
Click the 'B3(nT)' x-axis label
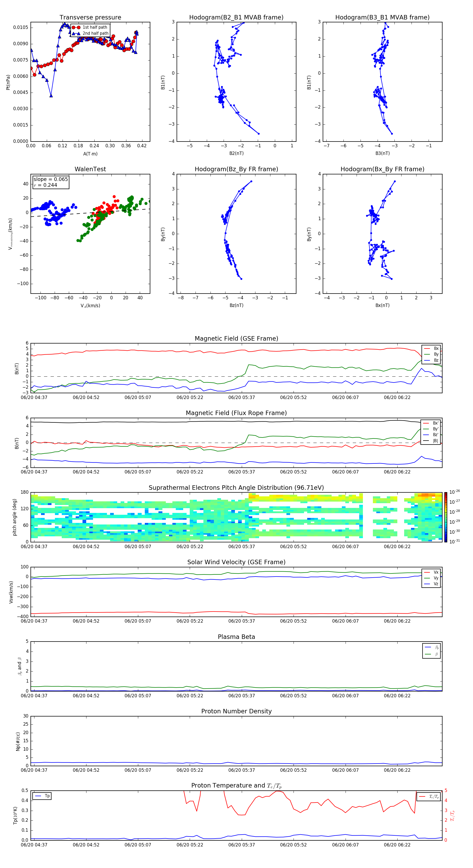[382, 153]
